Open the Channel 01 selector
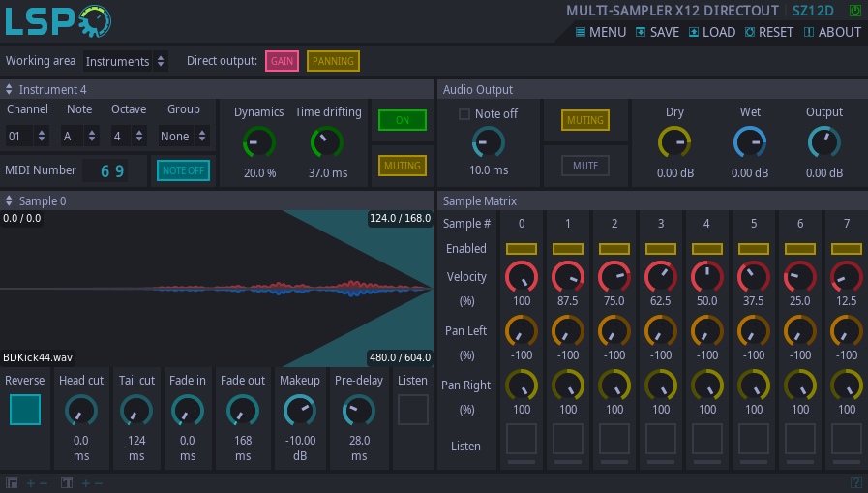Viewport: 868px width, 493px height. coord(26,136)
